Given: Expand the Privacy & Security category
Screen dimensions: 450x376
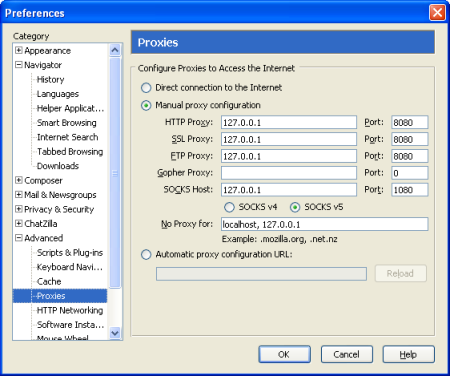Looking at the screenshot, I should tap(19, 209).
